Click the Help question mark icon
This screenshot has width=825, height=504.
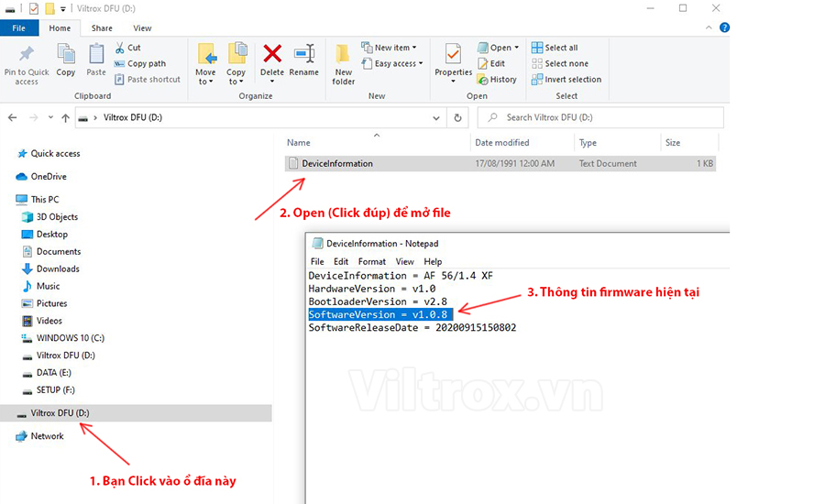click(724, 27)
